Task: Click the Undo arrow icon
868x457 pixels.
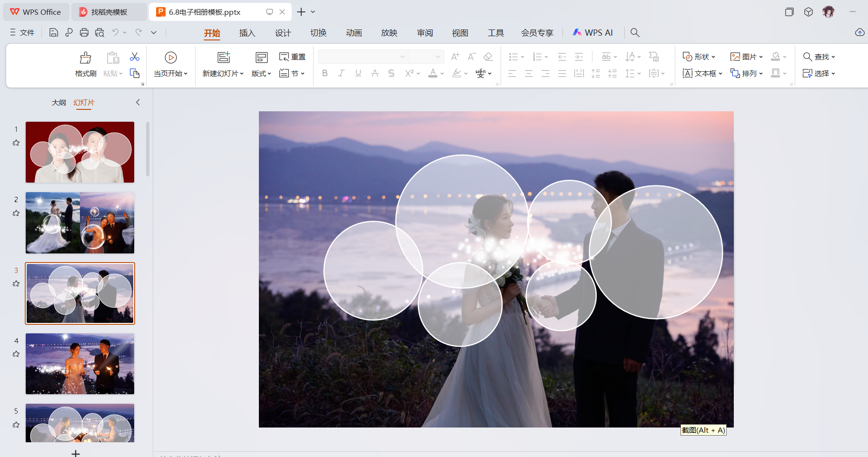Action: (x=116, y=32)
